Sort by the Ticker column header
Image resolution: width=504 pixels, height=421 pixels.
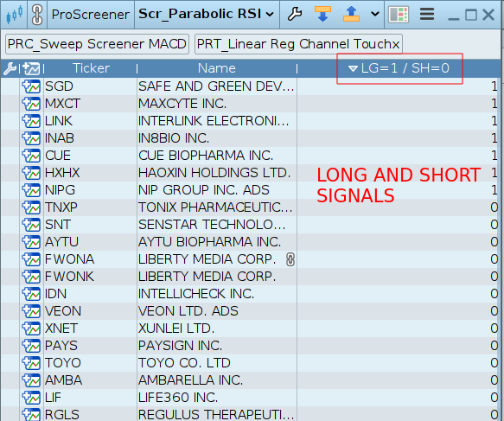click(x=91, y=68)
